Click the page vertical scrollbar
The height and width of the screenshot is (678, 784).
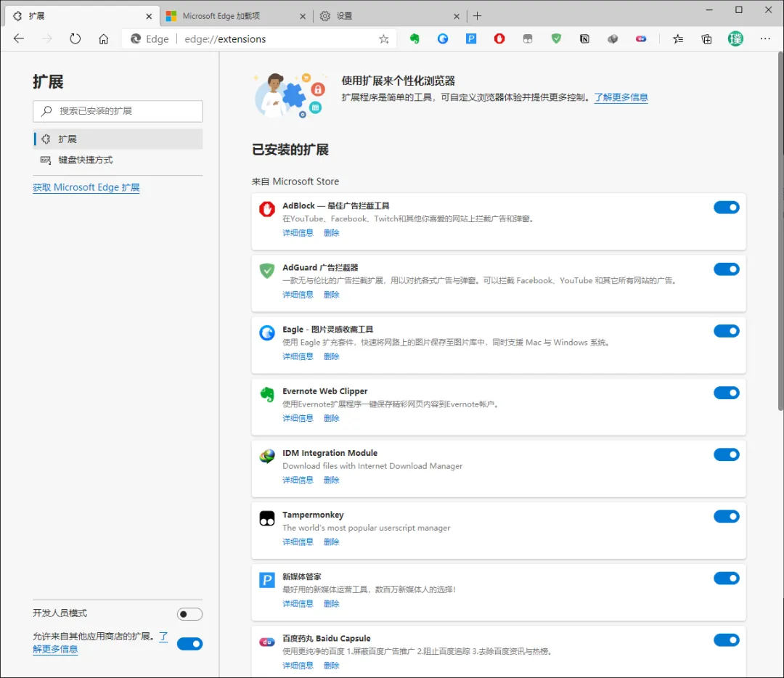[780, 232]
